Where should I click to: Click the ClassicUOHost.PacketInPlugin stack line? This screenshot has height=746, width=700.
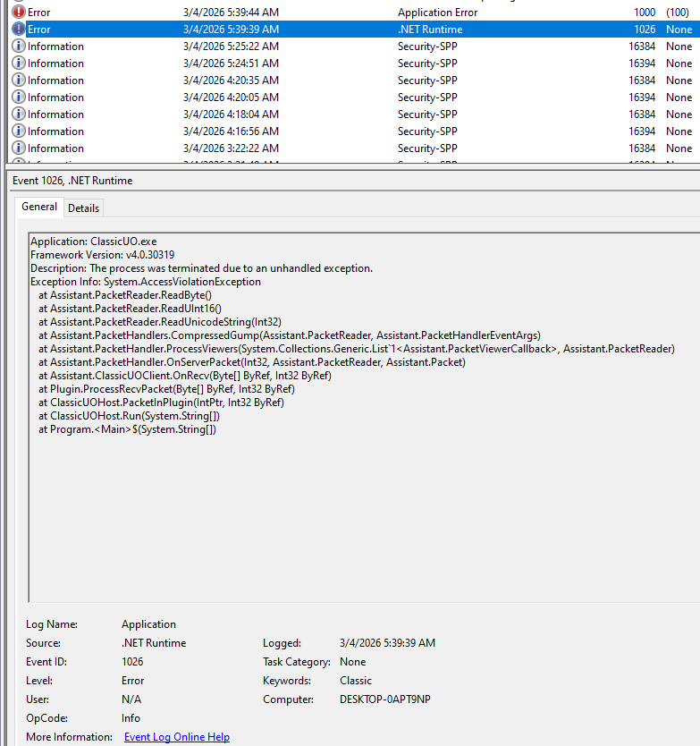click(x=161, y=403)
